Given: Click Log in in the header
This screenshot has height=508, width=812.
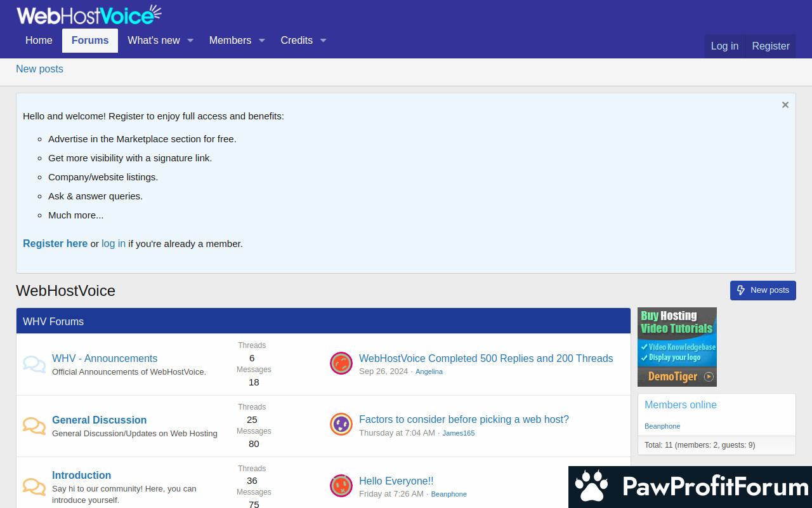Looking at the screenshot, I should click(x=724, y=46).
